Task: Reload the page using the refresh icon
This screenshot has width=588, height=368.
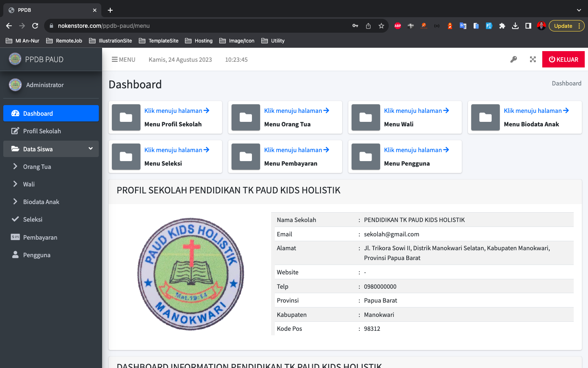Action: (x=35, y=26)
